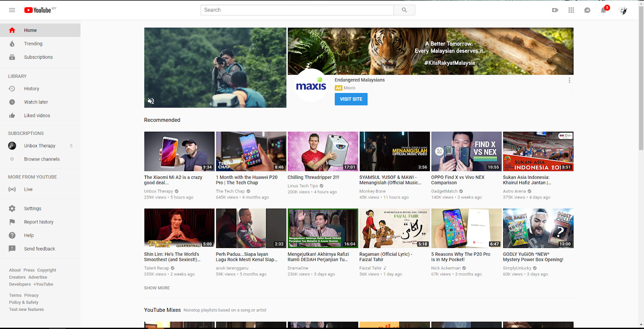The width and height of the screenshot is (644, 329).
Task: Click the History clock icon
Action: (x=12, y=89)
